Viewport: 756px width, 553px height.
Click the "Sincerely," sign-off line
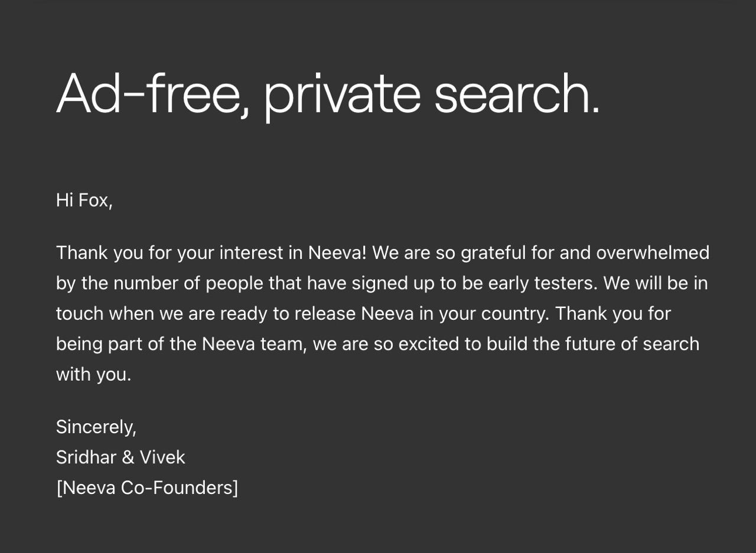[96, 427]
